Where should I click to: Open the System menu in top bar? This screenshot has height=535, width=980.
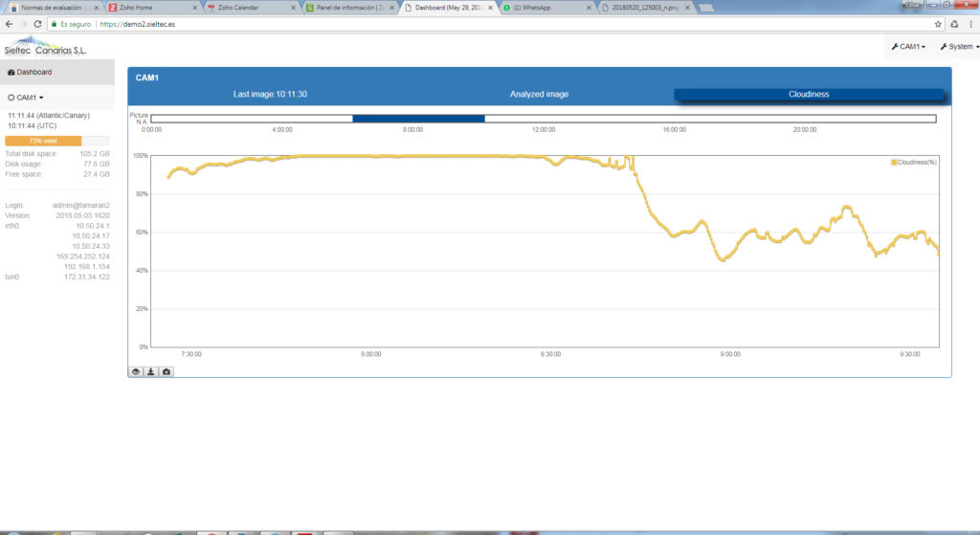tap(959, 47)
